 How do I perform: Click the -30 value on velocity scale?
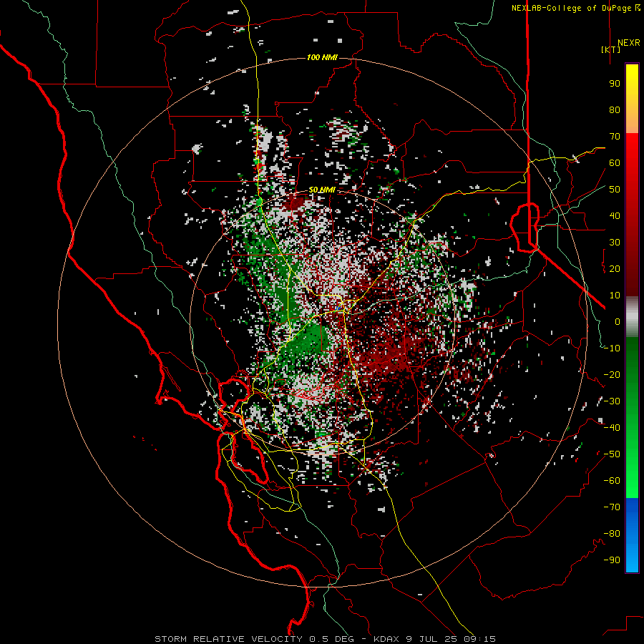[612, 401]
